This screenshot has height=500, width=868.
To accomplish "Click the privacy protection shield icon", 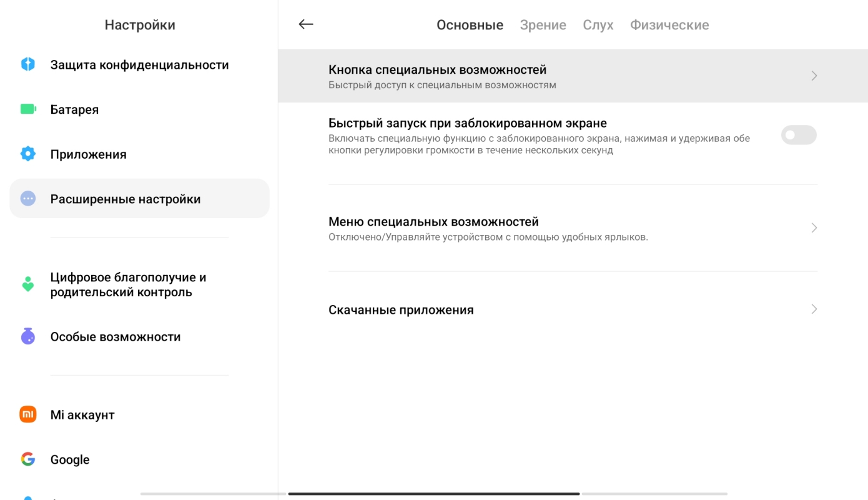I will pyautogui.click(x=28, y=64).
